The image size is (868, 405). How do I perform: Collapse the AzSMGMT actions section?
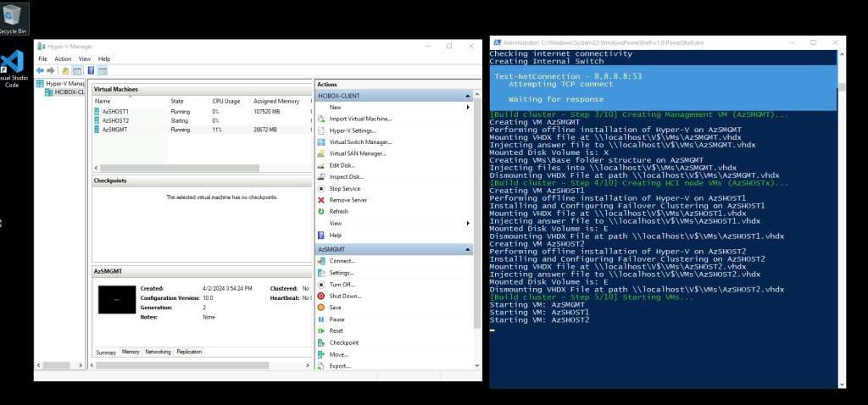click(x=468, y=250)
